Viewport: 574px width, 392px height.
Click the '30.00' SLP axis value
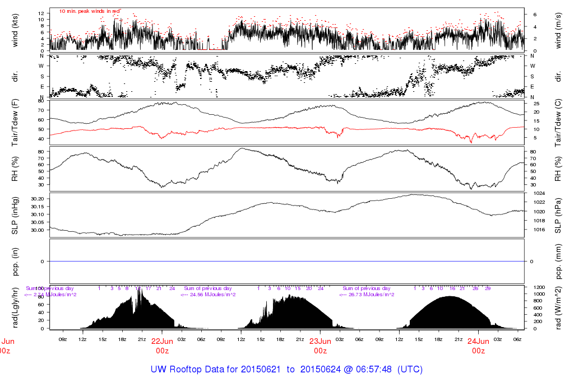point(38,230)
